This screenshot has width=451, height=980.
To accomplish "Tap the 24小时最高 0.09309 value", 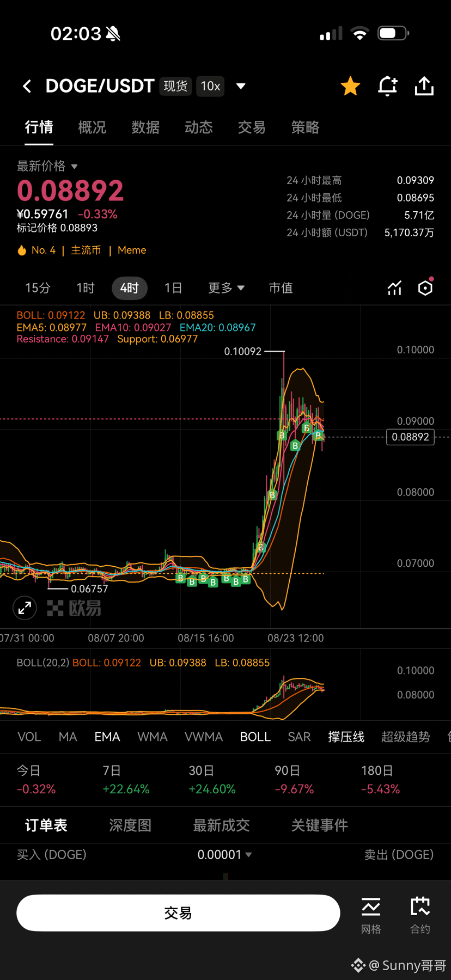I will pos(416,180).
